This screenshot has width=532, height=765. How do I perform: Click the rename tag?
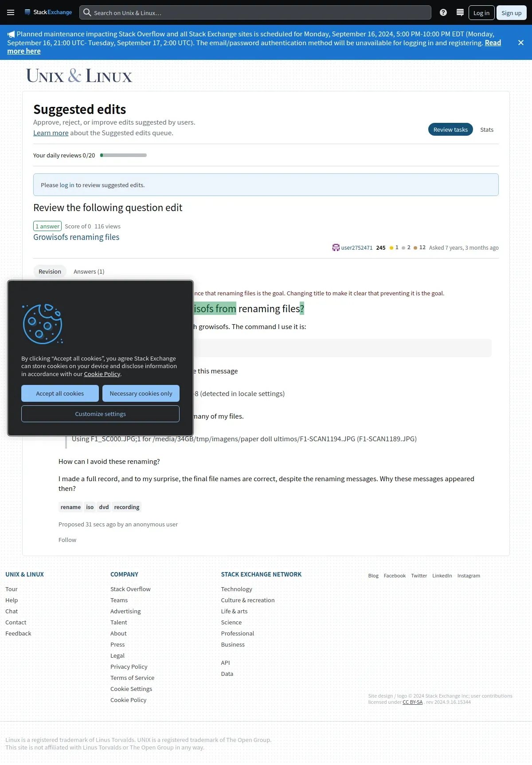pos(70,507)
